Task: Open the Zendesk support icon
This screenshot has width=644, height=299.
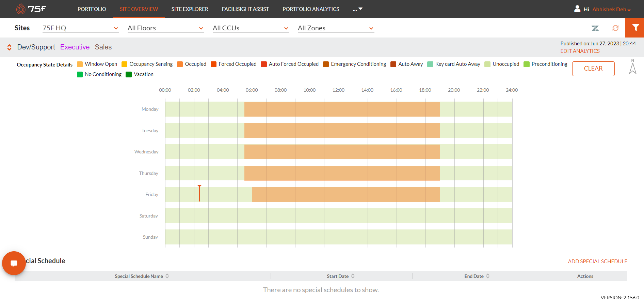Action: pyautogui.click(x=595, y=28)
